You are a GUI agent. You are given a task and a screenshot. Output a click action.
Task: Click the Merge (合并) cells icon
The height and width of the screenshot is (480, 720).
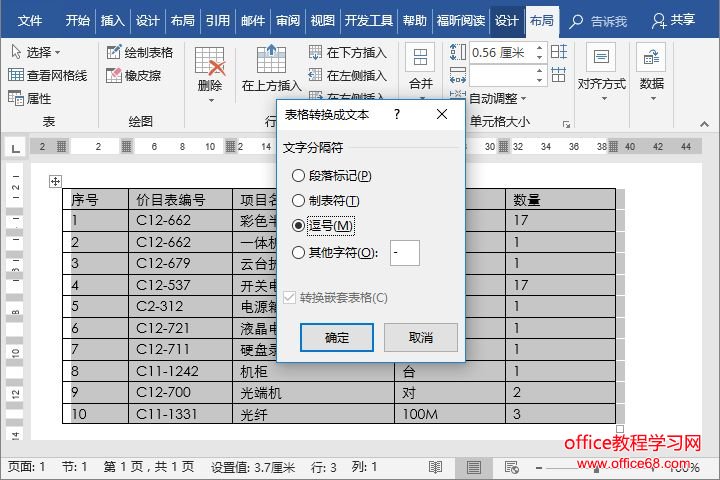pos(421,58)
